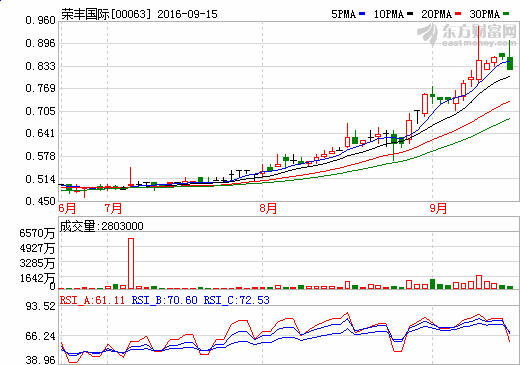The image size is (520, 365).
Task: Click the 3285万 volume axis label
Action: 37,263
